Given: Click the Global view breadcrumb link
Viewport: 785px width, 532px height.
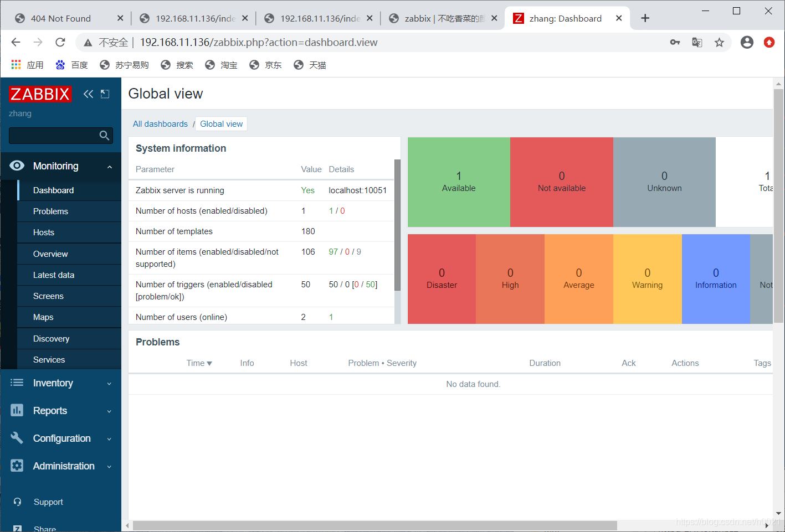Looking at the screenshot, I should click(221, 124).
